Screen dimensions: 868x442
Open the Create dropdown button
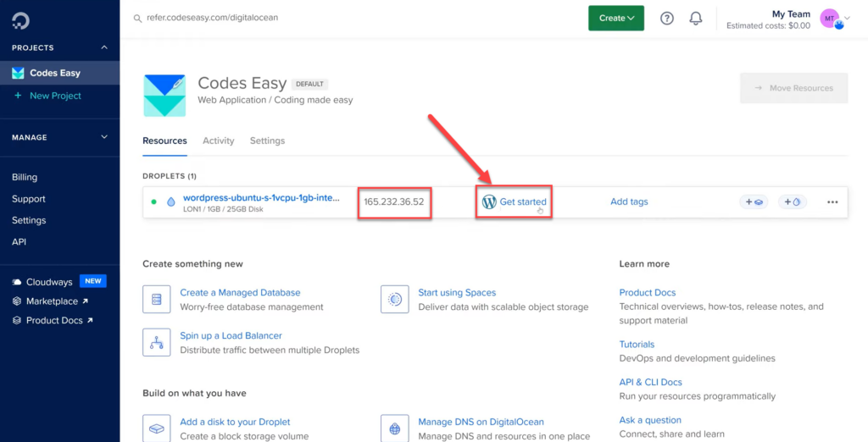point(616,19)
